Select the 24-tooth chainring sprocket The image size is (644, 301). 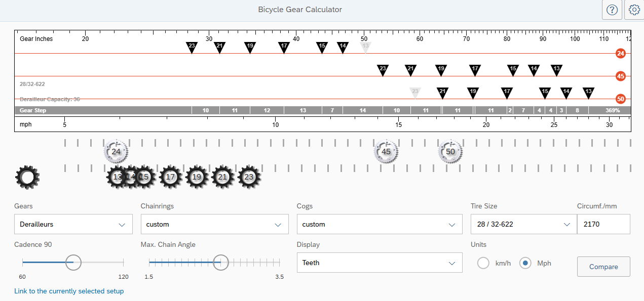[116, 152]
